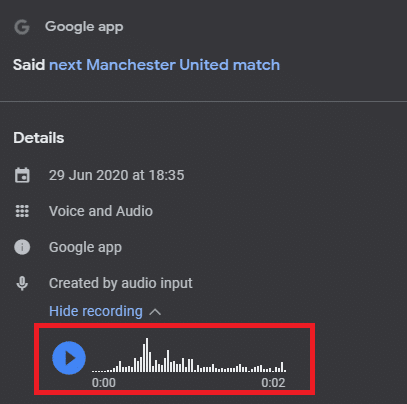
Task: Click the Created by audio input text
Action: point(121,283)
